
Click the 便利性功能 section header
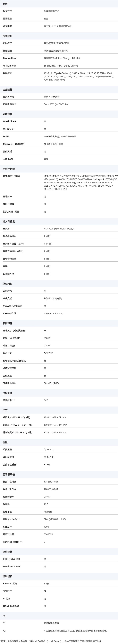tap(9, 169)
